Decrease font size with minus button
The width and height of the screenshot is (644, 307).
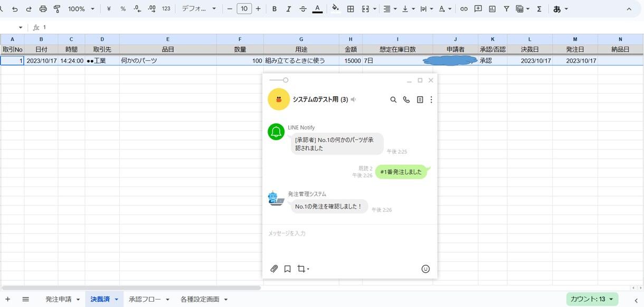point(230,9)
